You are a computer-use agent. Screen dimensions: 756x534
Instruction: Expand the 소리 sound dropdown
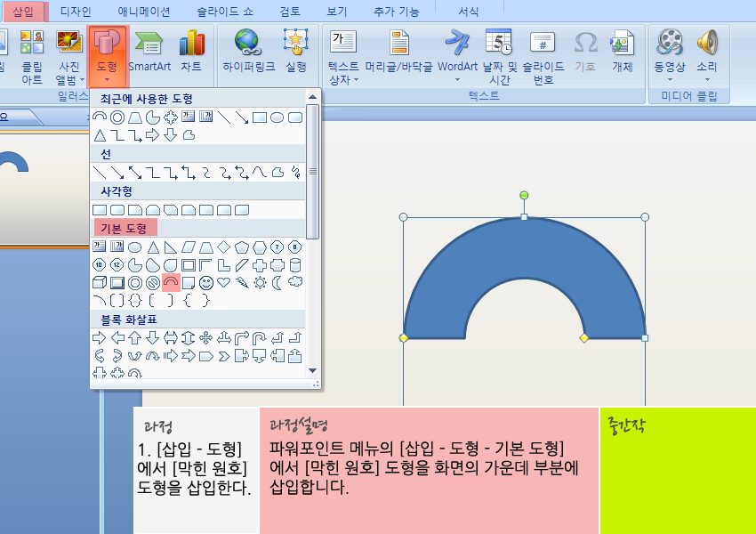(x=706, y=80)
